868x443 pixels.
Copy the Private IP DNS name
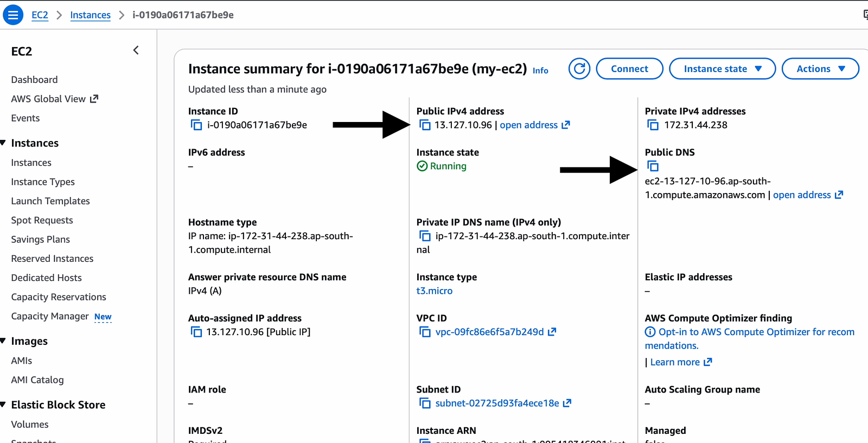coord(425,236)
